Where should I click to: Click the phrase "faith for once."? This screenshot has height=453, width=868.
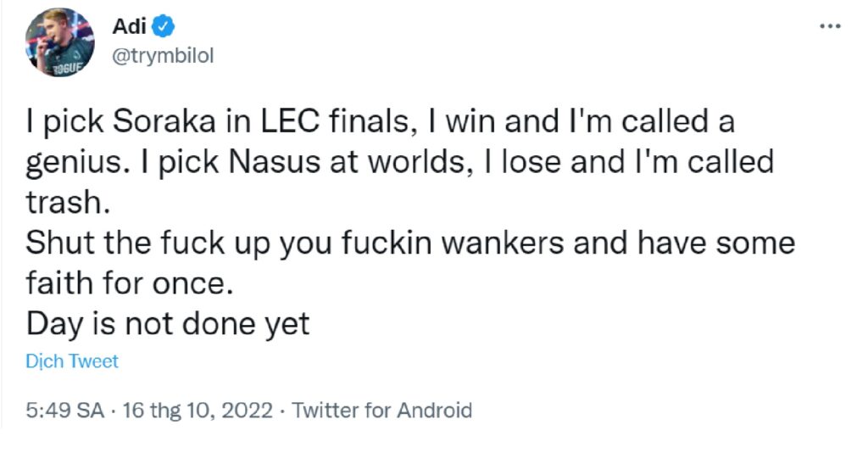(129, 283)
